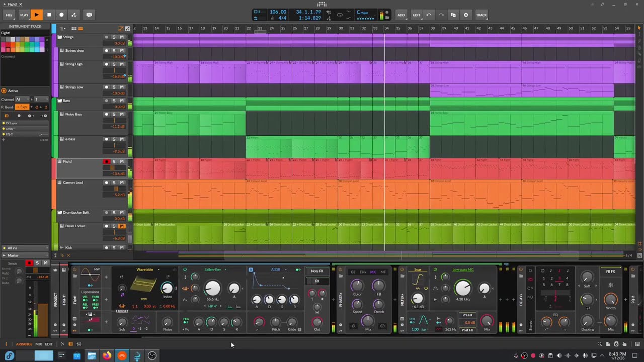644x362 pixels.
Task: Switch to the EDIT layout tab beside MIX
Action: [49, 344]
